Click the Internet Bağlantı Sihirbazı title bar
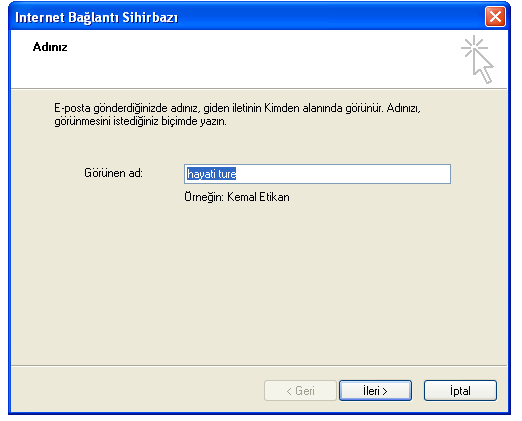 pyautogui.click(x=247, y=17)
